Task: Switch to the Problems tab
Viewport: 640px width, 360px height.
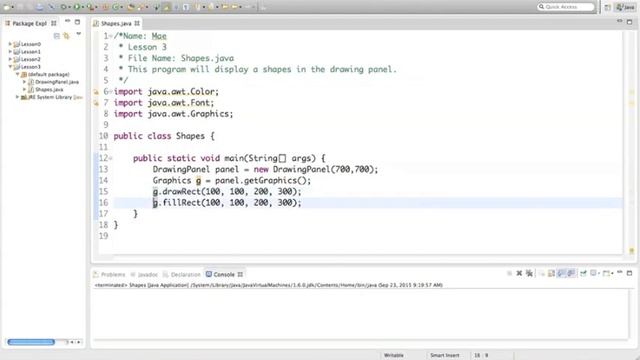Action: click(x=109, y=274)
